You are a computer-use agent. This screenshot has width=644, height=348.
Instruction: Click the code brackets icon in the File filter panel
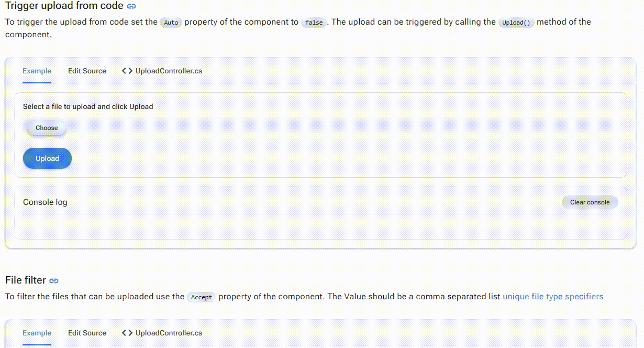click(127, 333)
